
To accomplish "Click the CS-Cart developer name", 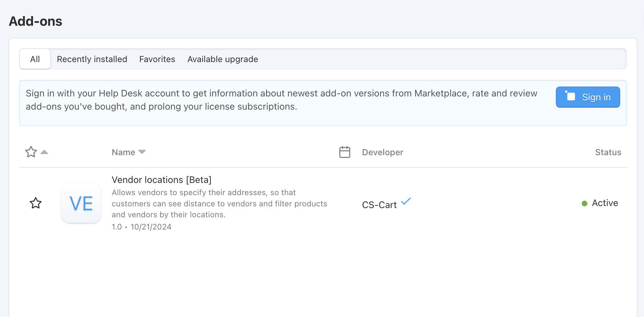I will coord(379,205).
